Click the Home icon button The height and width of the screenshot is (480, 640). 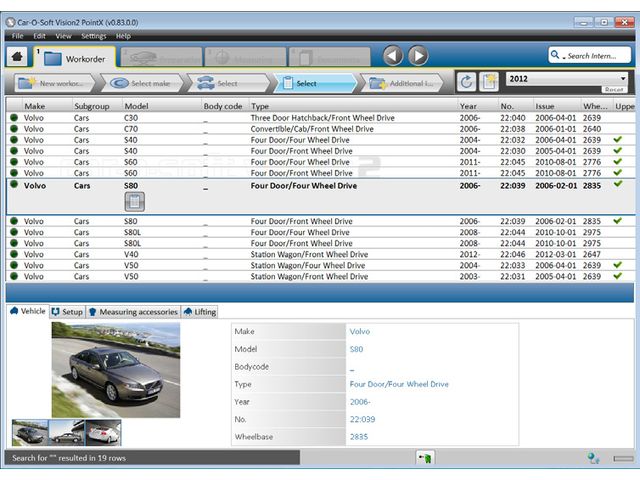(17, 56)
